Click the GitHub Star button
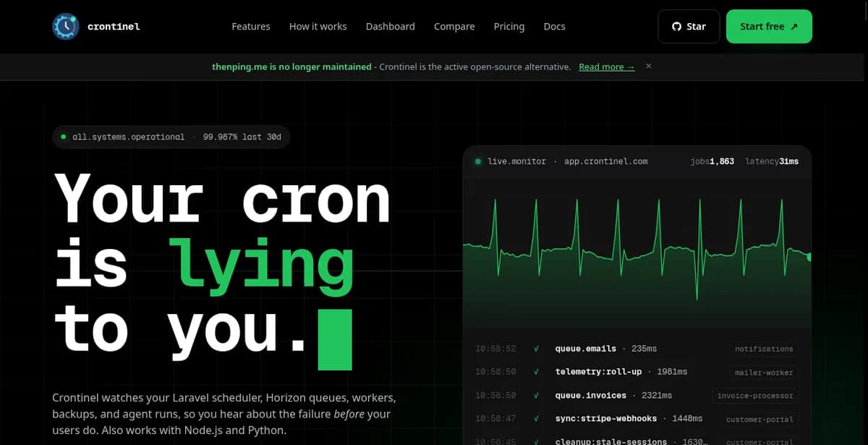The width and height of the screenshot is (868, 445). [689, 27]
